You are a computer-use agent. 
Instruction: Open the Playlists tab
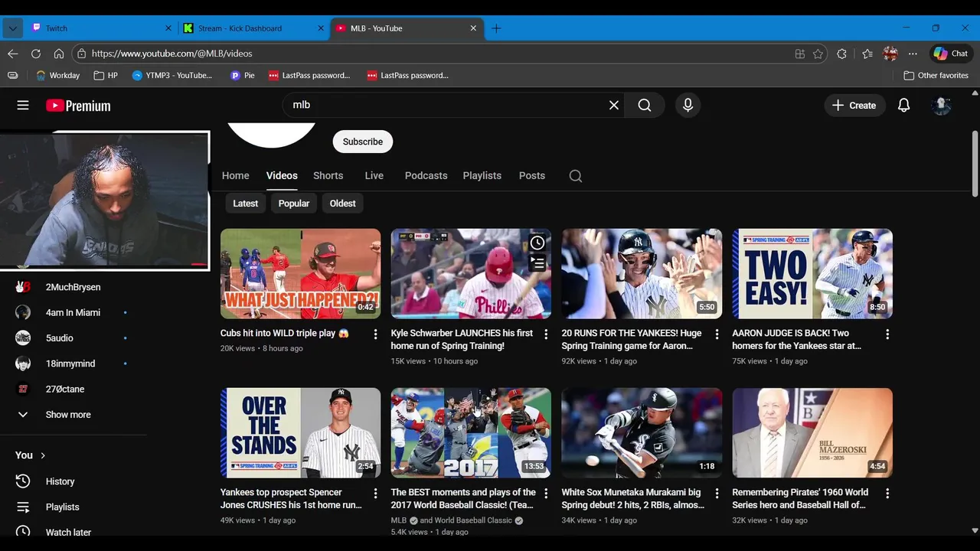coord(482,175)
